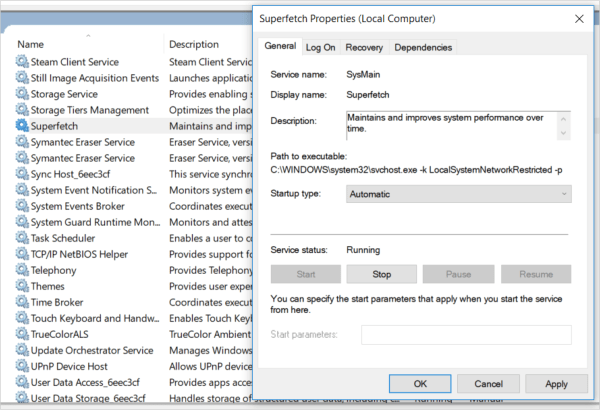Select the Themes service name
The width and height of the screenshot is (600, 410).
pyautogui.click(x=47, y=286)
